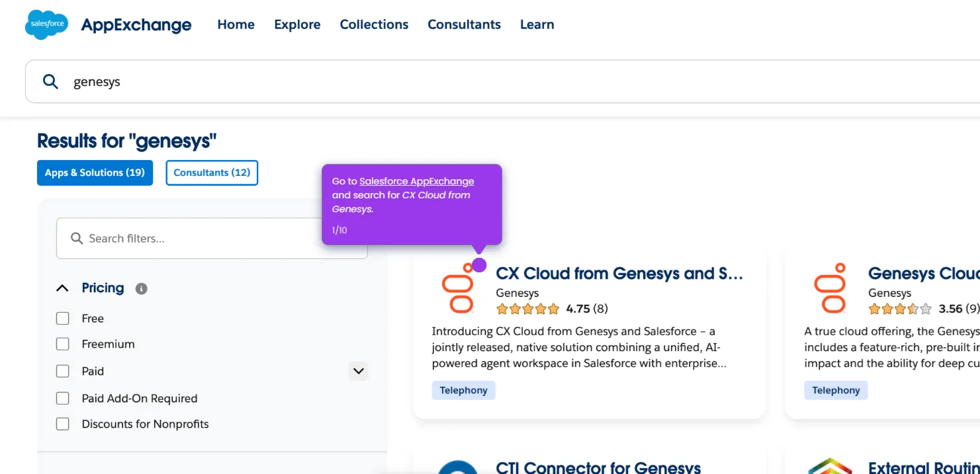The image size is (980, 474).
Task: Click the Genesys Cloud 3.56 star rating
Action: coord(900,309)
